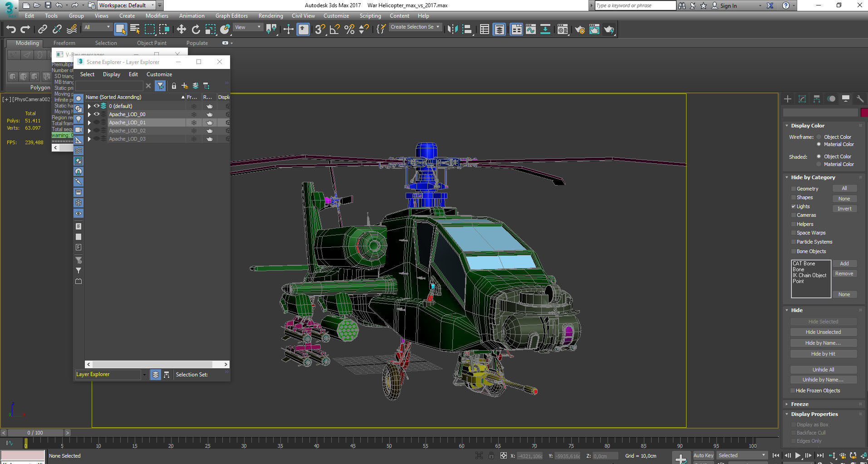Image resolution: width=868 pixels, height=464 pixels.
Task: Click the Undo arrow in main toolbar
Action: [11, 29]
